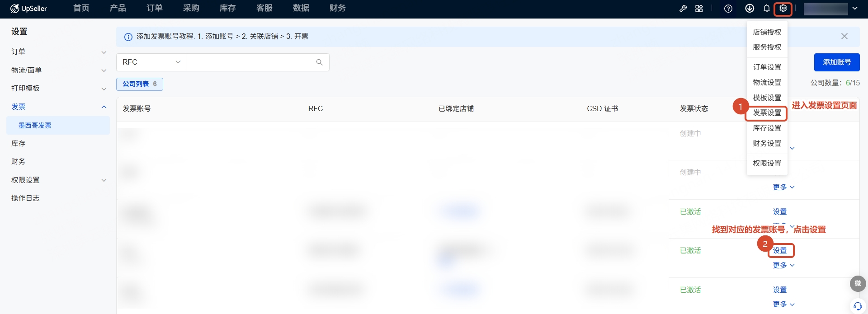Select 模板设置 from settings menu

[767, 98]
